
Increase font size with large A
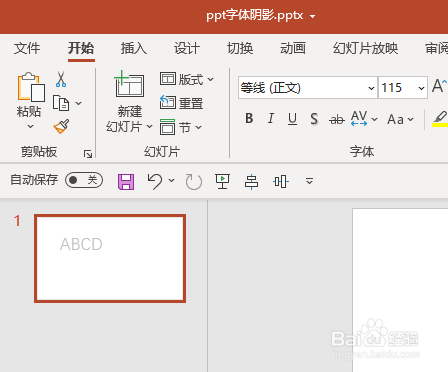(x=439, y=86)
